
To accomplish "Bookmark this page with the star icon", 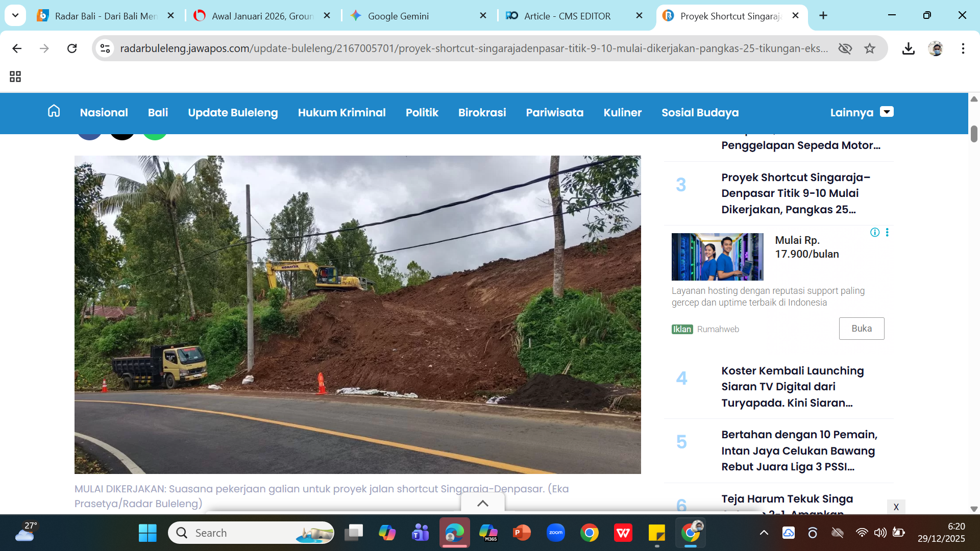I will tap(870, 48).
